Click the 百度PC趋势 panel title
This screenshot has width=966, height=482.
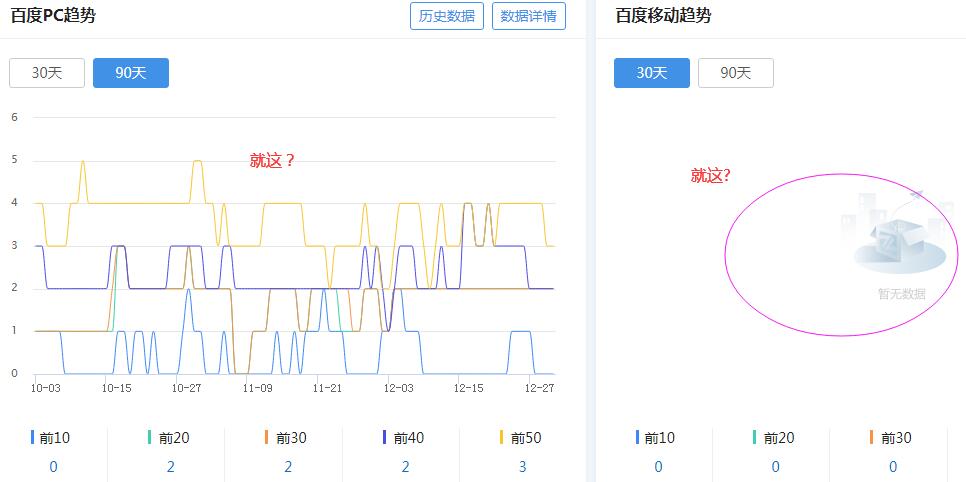[53, 16]
